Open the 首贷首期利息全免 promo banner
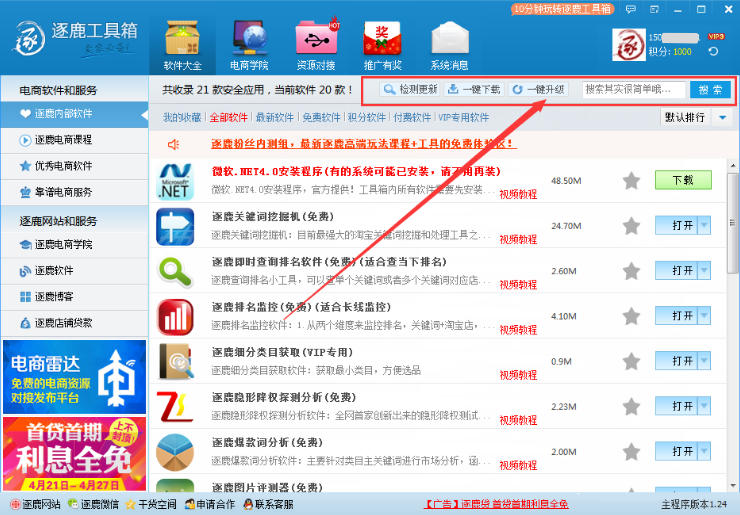740x515 pixels. [x=75, y=454]
